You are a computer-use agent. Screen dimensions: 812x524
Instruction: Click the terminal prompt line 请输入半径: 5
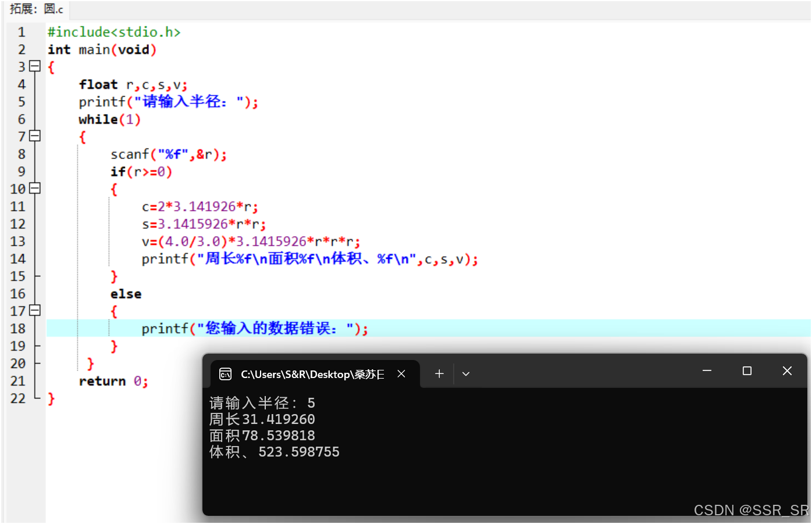click(262, 403)
